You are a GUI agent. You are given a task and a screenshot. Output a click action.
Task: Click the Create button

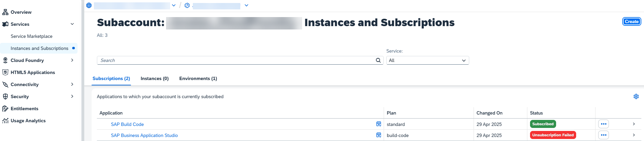[632, 21]
